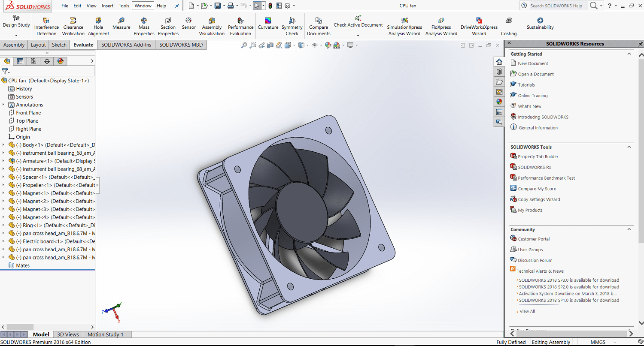
Task: Switch to the ConfigurationManager tab icon
Action: (33, 61)
